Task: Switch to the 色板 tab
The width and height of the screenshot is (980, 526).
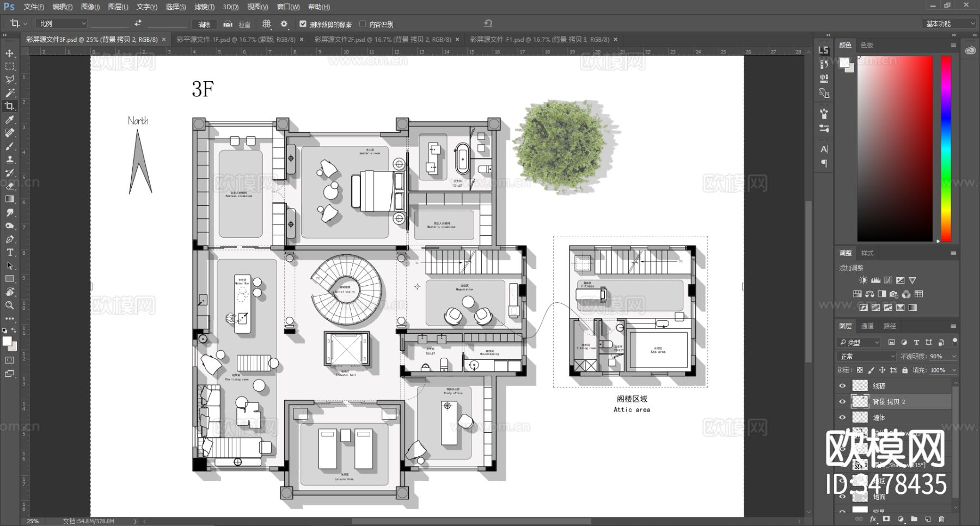Action: [867, 45]
